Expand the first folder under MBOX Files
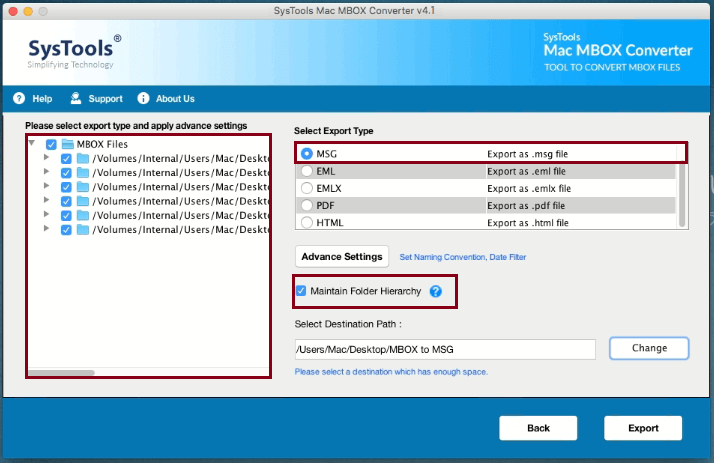The width and height of the screenshot is (714, 463). pos(46,157)
